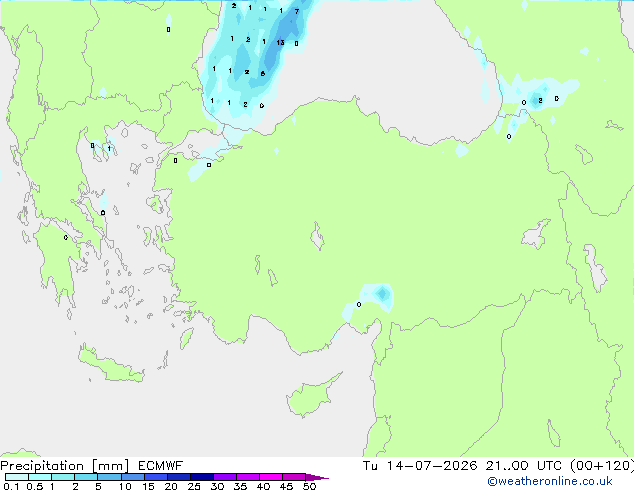Click the "25" legend scale label
634x490 pixels.
click(x=194, y=486)
